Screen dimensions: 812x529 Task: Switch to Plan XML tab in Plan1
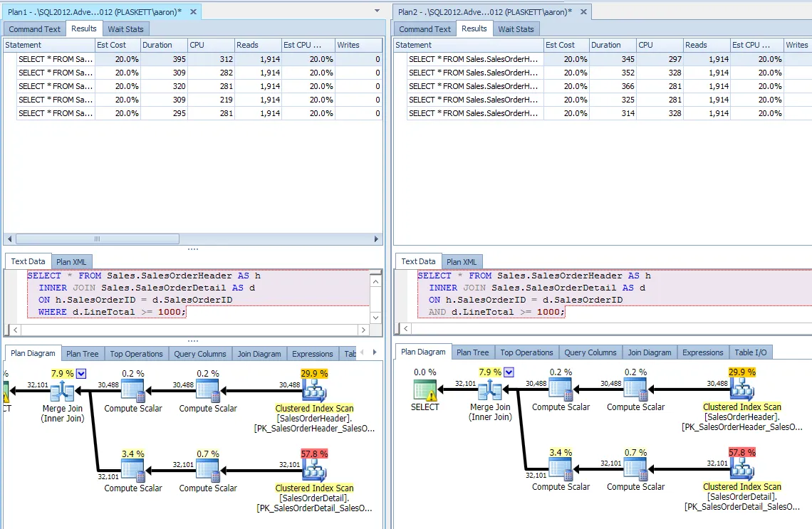(71, 262)
